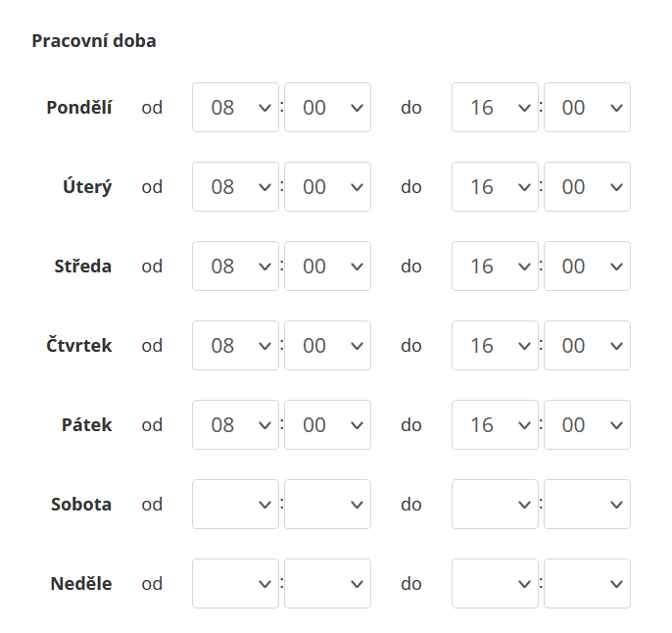Choose Středa end hour dropdown

495,267
